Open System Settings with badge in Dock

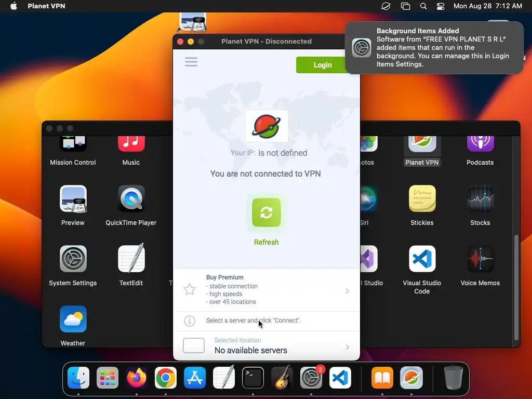(311, 378)
